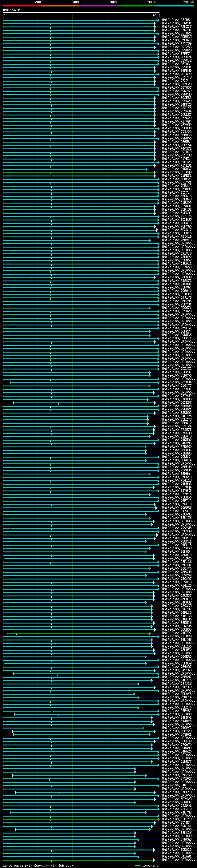Click the white query sequence bar

pos(81,13)
